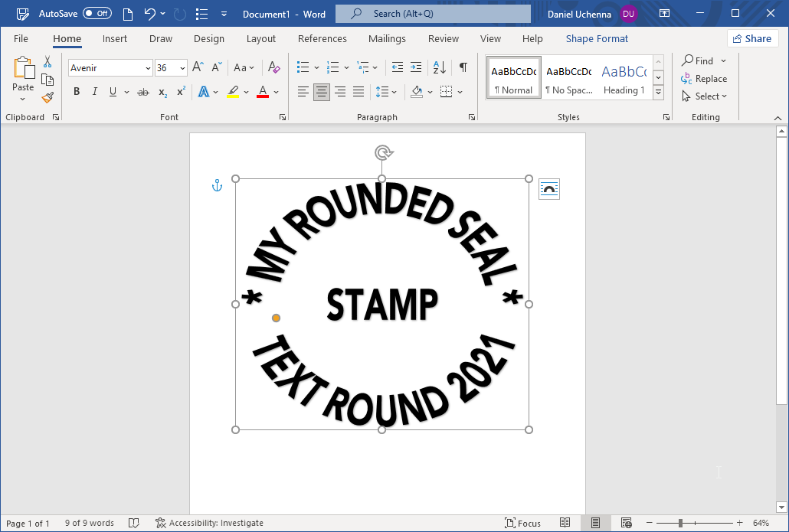Screen dimensions: 789x532
Task: Toggle bold formatting
Action: tap(77, 91)
